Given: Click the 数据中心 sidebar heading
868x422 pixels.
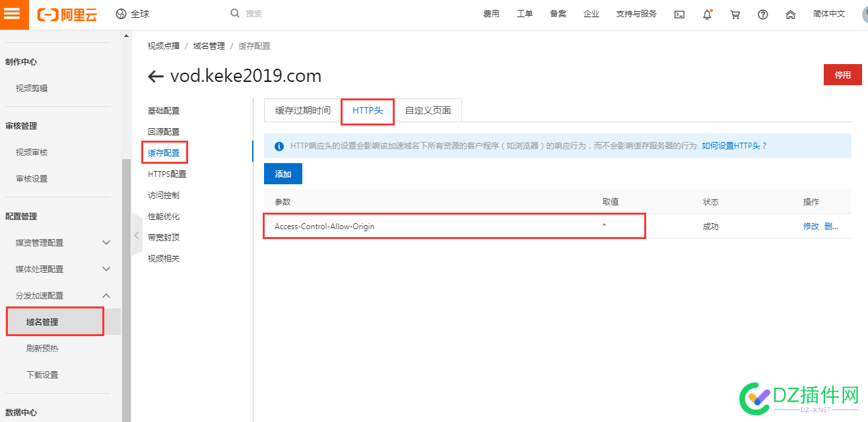Looking at the screenshot, I should 21,413.
